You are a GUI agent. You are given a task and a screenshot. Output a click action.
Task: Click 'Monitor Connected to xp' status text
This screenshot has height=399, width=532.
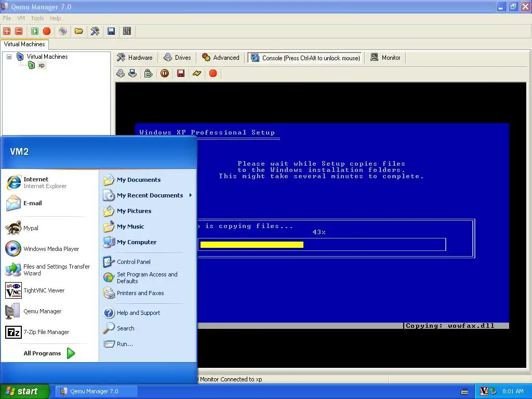[231, 379]
